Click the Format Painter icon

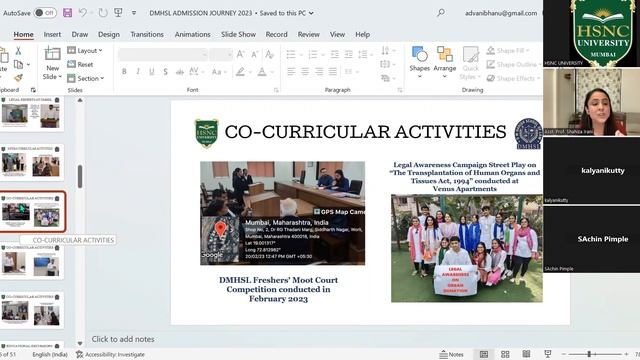(x=18, y=78)
